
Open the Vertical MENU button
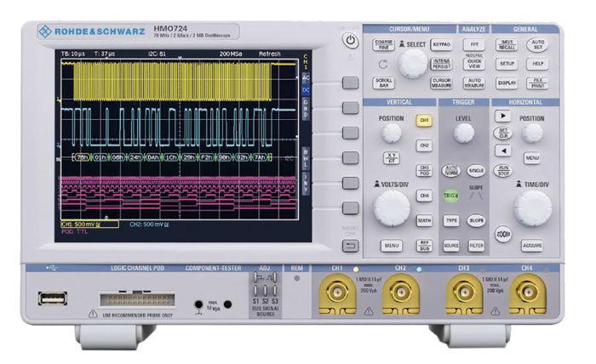click(392, 246)
